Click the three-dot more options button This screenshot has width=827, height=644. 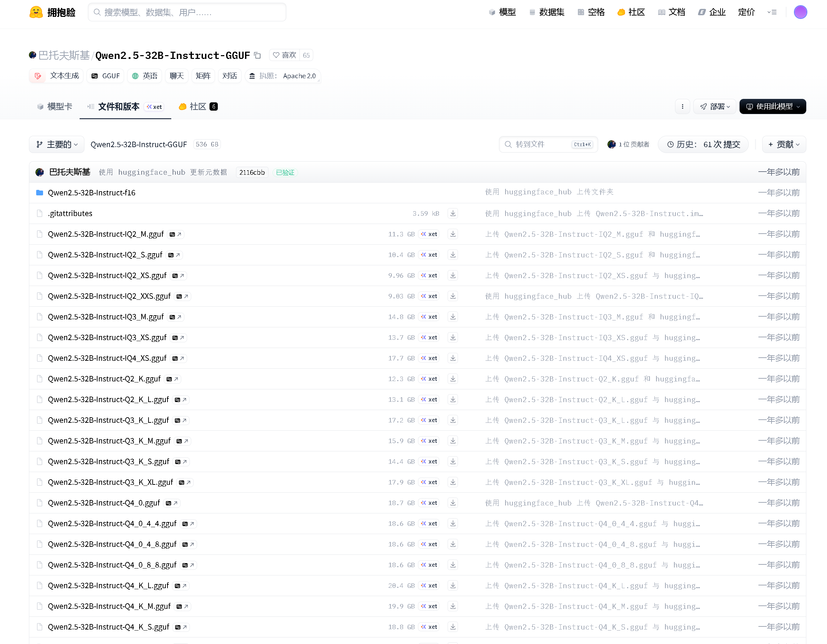[682, 106]
